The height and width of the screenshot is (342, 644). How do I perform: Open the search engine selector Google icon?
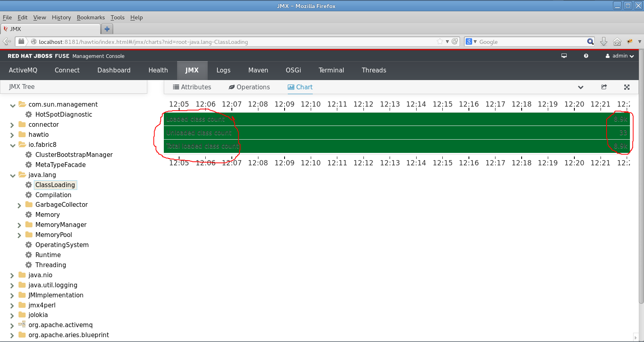469,41
